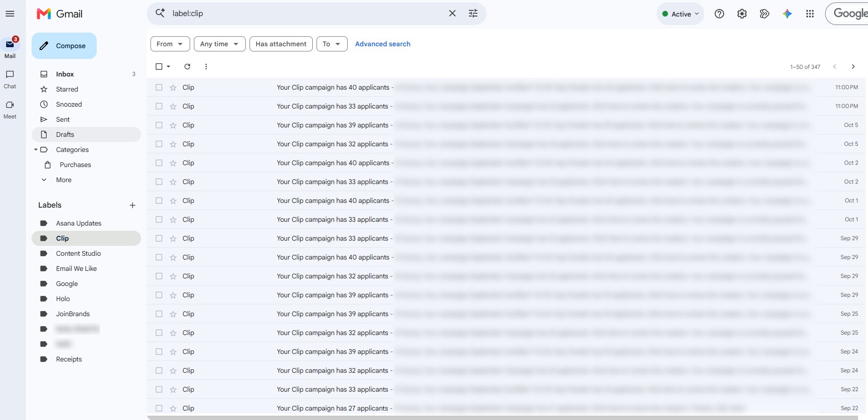Launch the Gemini sparkle icon

787,14
